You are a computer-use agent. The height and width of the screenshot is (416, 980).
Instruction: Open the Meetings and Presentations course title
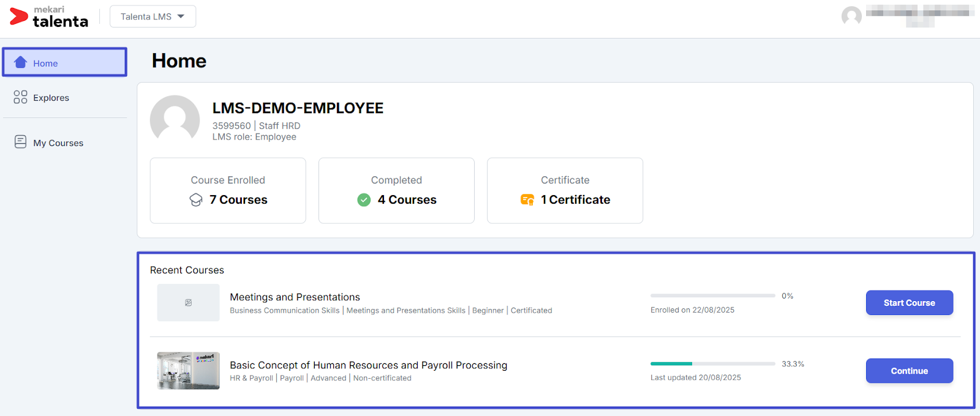click(x=295, y=297)
